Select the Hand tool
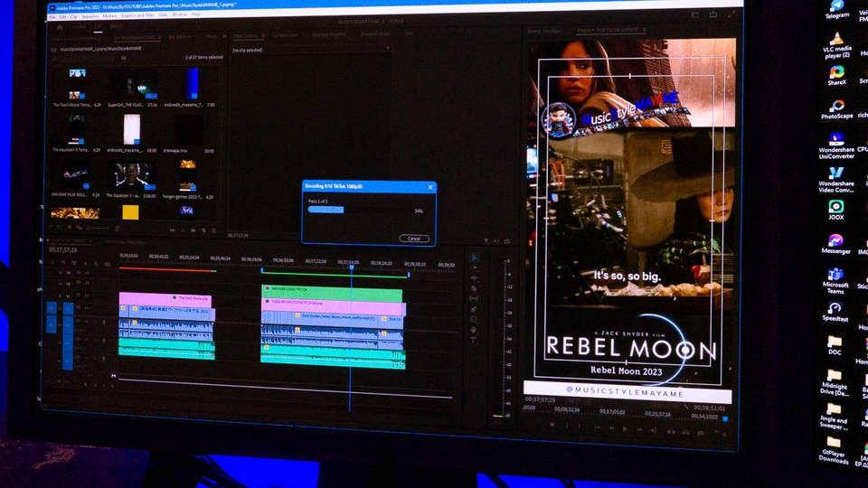Image resolution: width=868 pixels, height=488 pixels. tap(474, 330)
